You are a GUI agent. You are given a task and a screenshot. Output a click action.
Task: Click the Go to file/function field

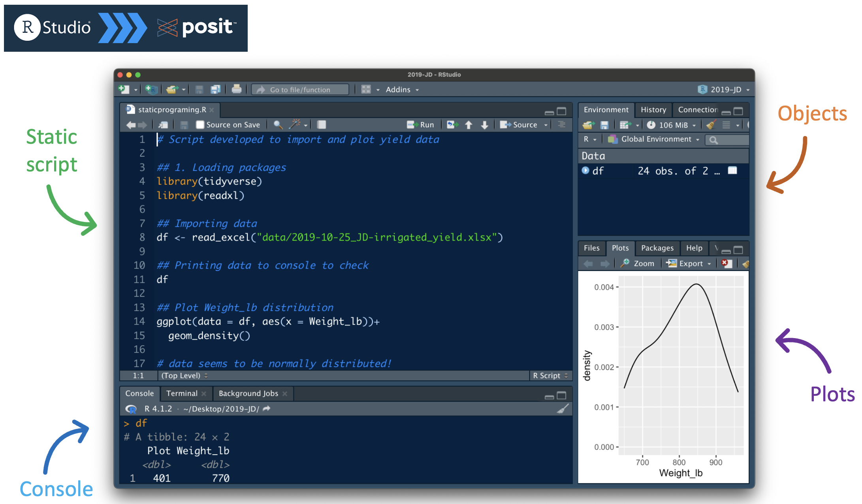(300, 90)
